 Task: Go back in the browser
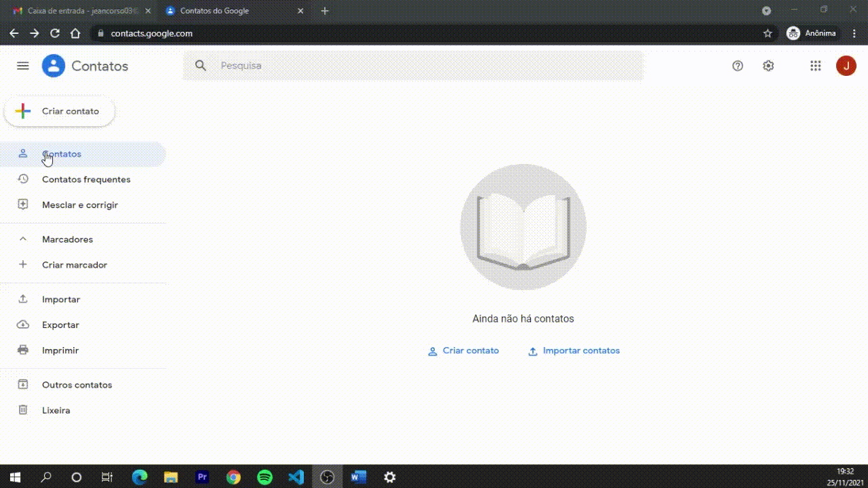tap(14, 33)
